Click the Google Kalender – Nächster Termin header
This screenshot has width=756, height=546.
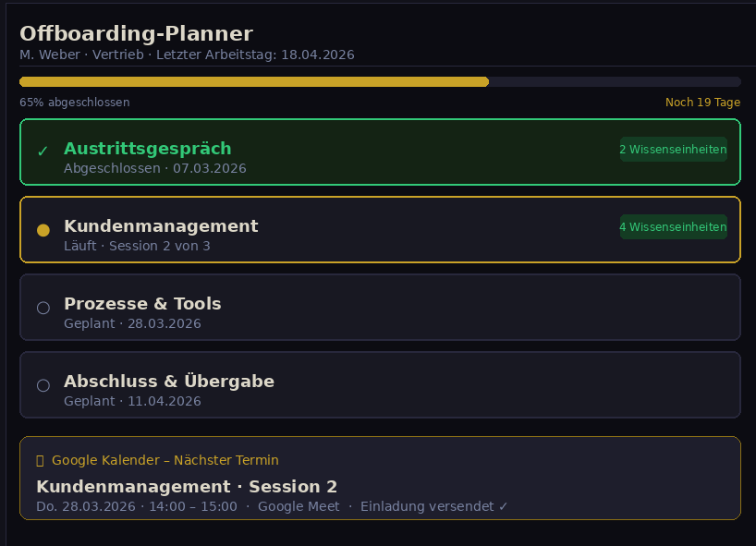165,460
